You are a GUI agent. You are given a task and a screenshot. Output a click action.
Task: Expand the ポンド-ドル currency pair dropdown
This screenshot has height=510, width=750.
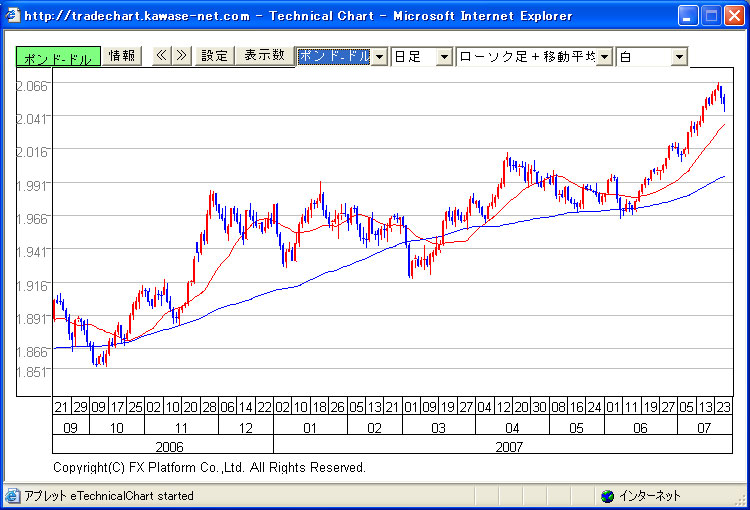pos(379,57)
